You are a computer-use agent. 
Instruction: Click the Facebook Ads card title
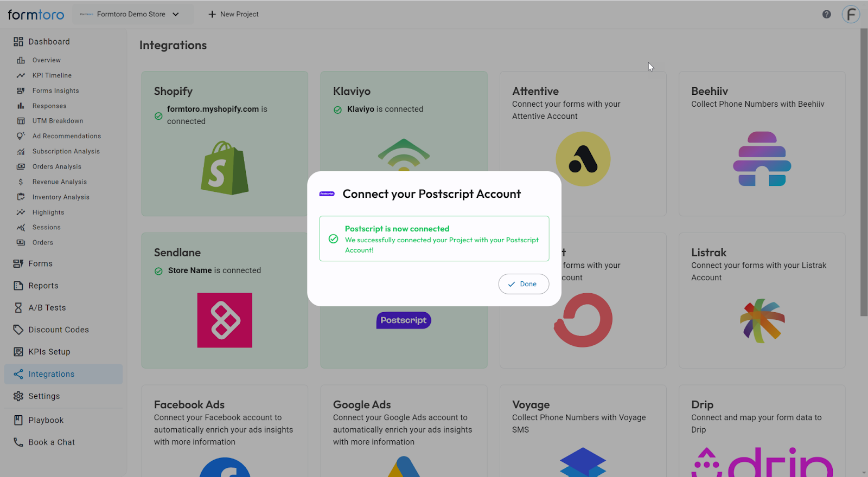coord(189,404)
